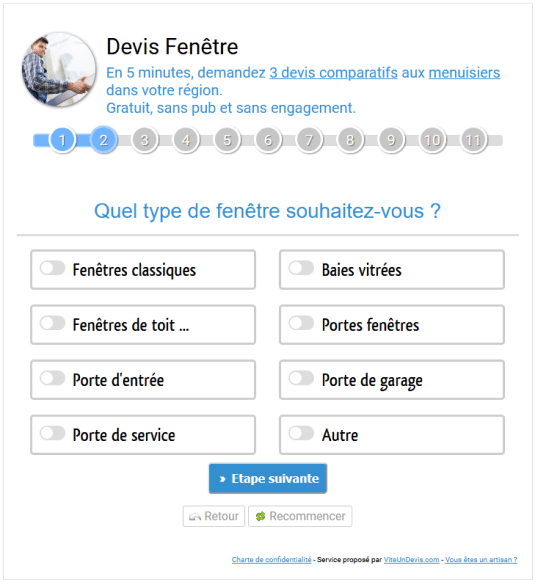Click the Etape suivante button
This screenshot has height=584, width=538.
coord(268,479)
